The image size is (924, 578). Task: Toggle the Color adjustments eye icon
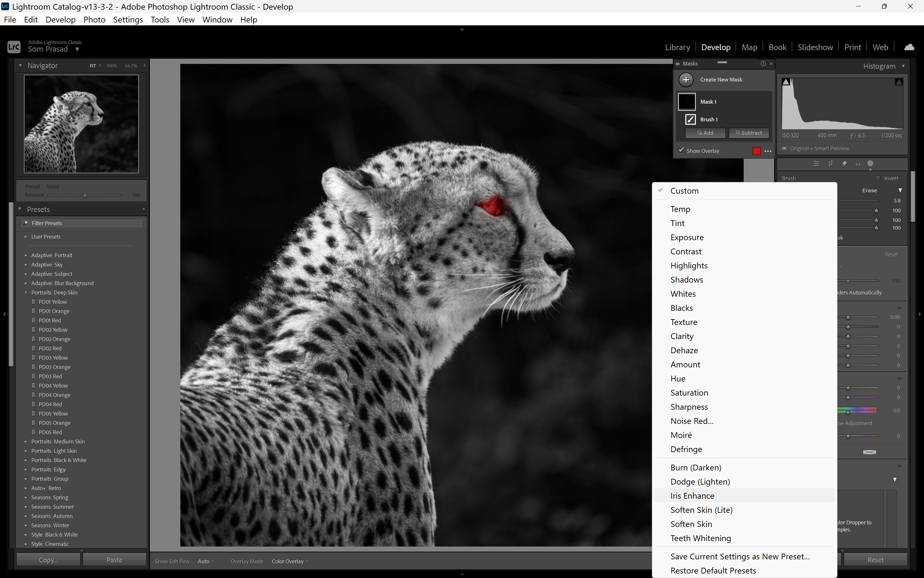[x=899, y=379]
